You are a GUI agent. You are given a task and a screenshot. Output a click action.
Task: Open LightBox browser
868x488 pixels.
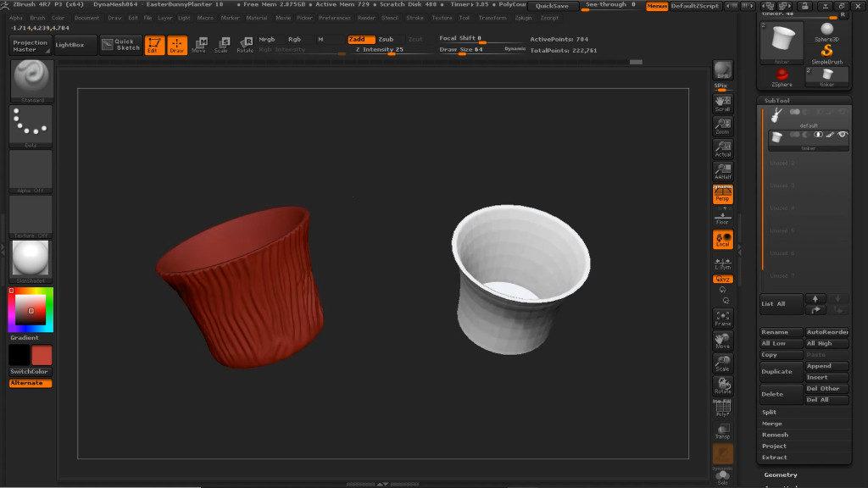pyautogui.click(x=75, y=45)
